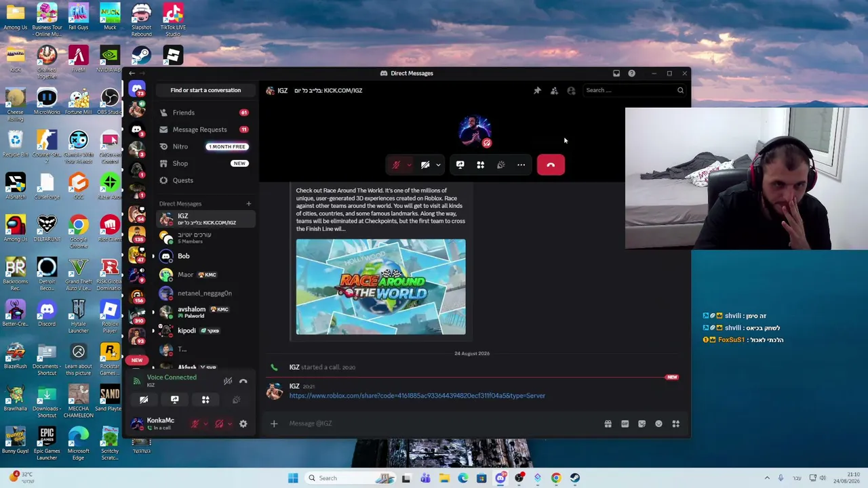The height and width of the screenshot is (488, 868).
Task: Expand output device options beside deafen
Action: [x=229, y=424]
